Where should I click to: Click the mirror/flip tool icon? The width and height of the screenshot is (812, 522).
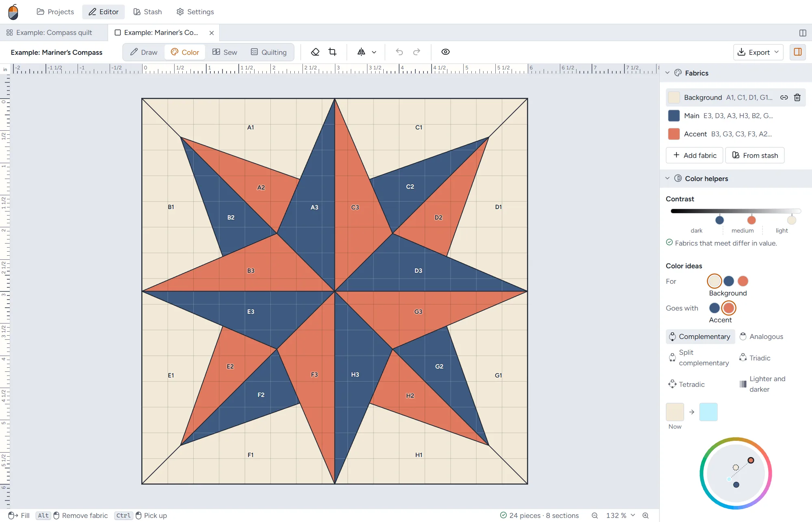pos(361,52)
